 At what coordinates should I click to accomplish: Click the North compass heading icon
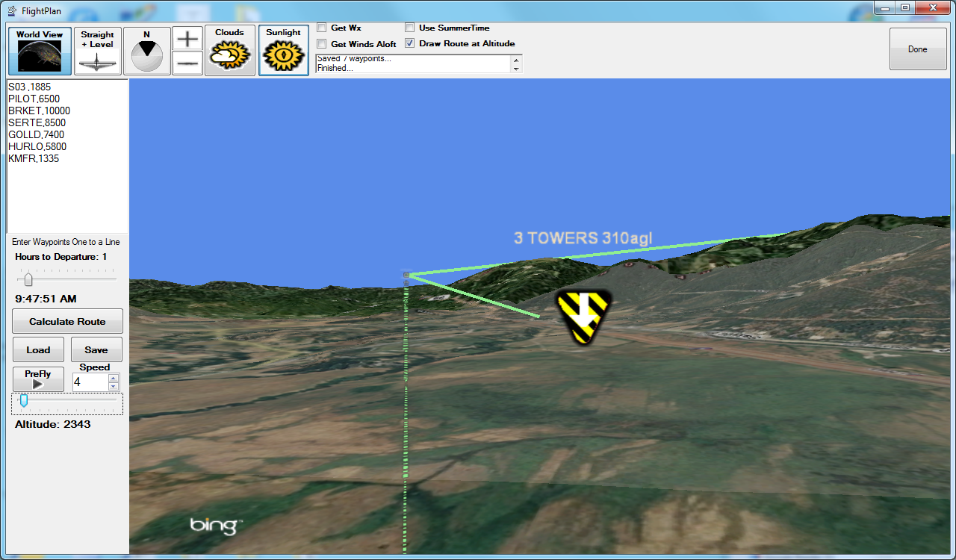click(146, 51)
